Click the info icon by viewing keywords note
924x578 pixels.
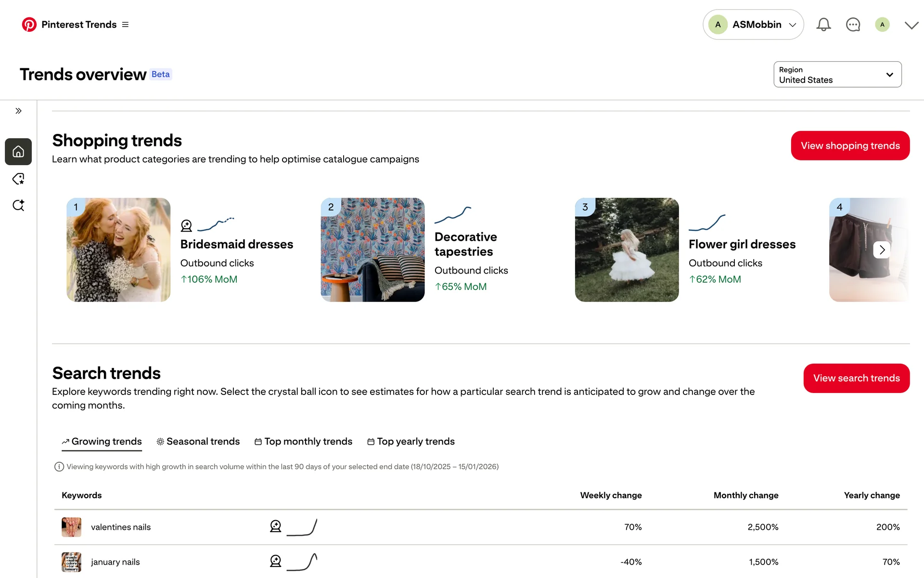point(59,467)
